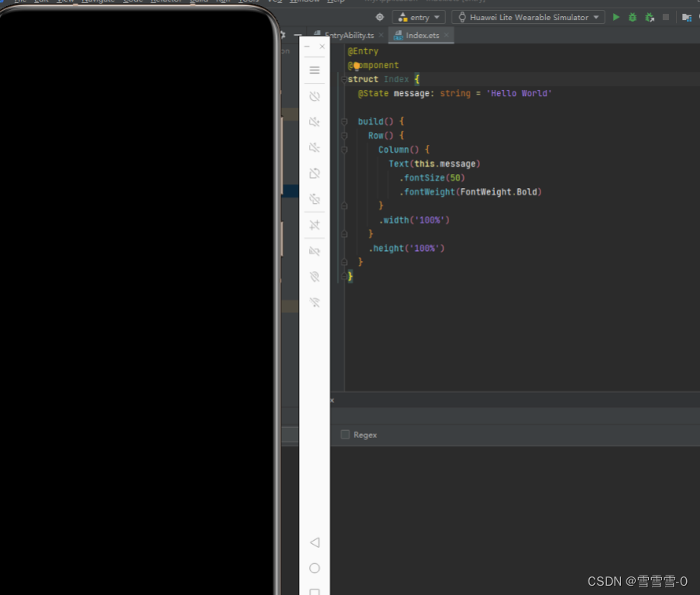Image resolution: width=700 pixels, height=595 pixels.
Task: Tap the emulator Home circle button
Action: click(x=314, y=568)
